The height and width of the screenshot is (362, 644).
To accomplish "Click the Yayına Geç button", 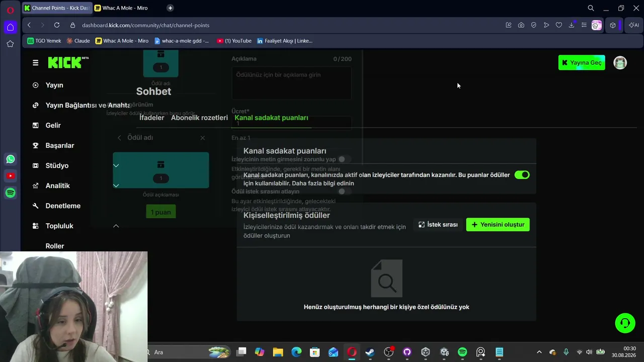I will tap(582, 62).
